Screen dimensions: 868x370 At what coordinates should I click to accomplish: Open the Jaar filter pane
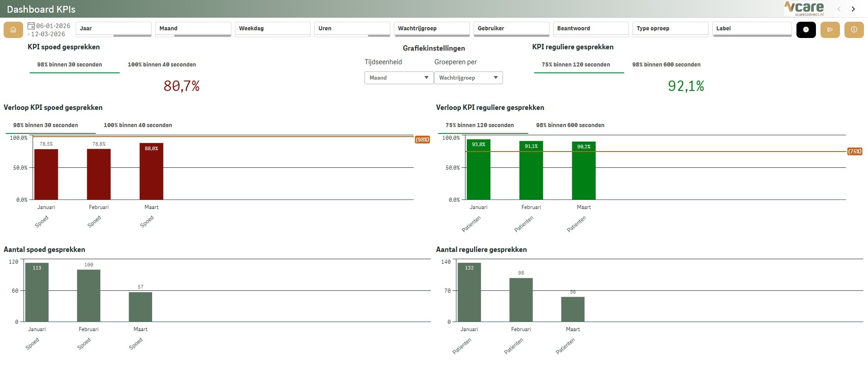click(113, 28)
